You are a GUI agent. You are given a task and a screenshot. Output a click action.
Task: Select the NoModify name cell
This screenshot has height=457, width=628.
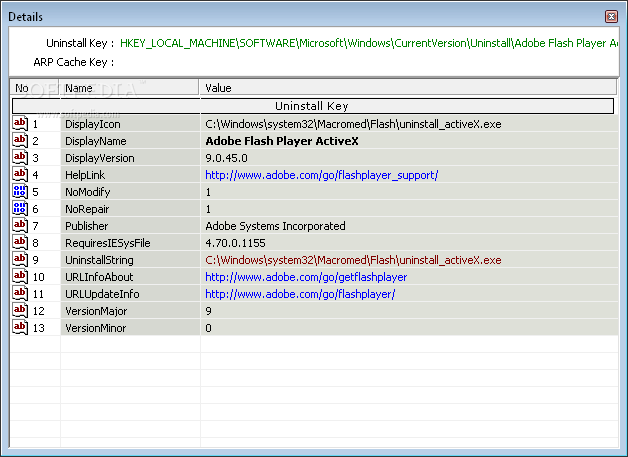130,192
